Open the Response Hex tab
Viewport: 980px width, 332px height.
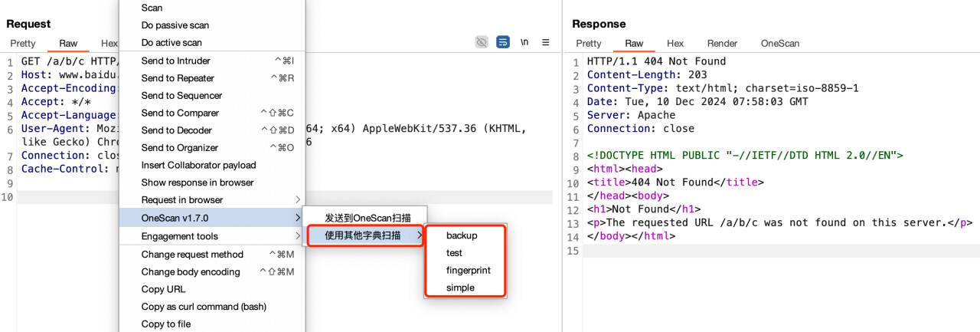click(x=675, y=44)
